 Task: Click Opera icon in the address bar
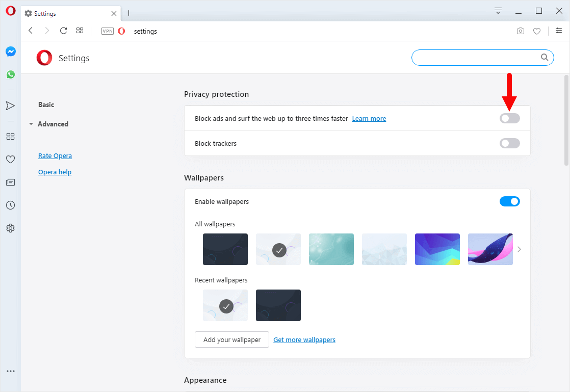(121, 31)
